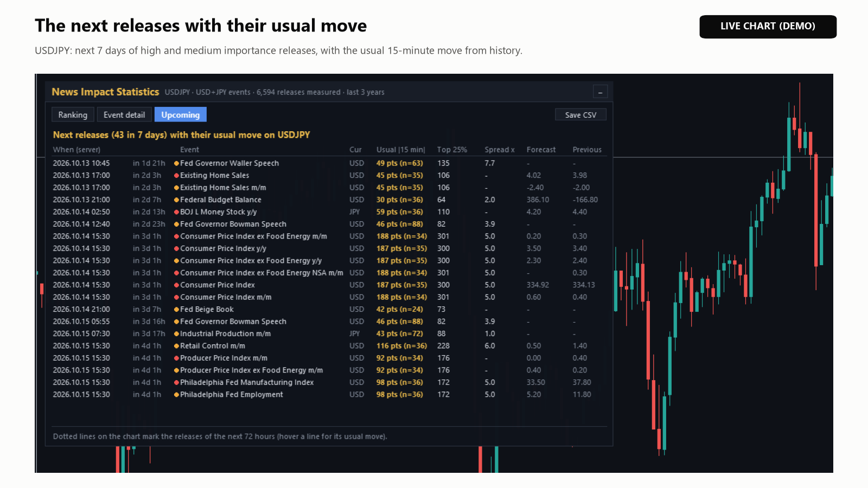Select the Fed Governor Waller Speech row
The image size is (868, 488).
click(329, 163)
